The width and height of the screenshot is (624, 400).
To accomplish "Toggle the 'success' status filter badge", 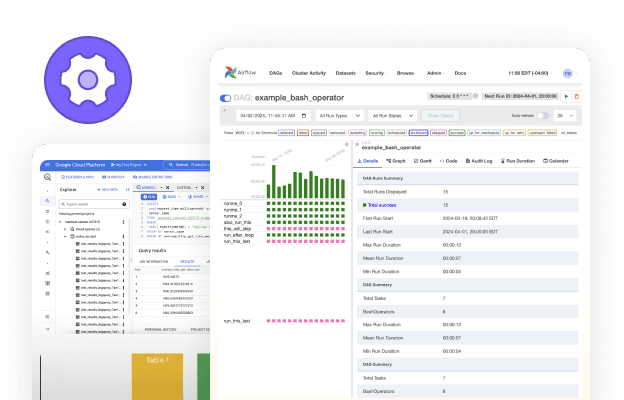I will tap(456, 131).
